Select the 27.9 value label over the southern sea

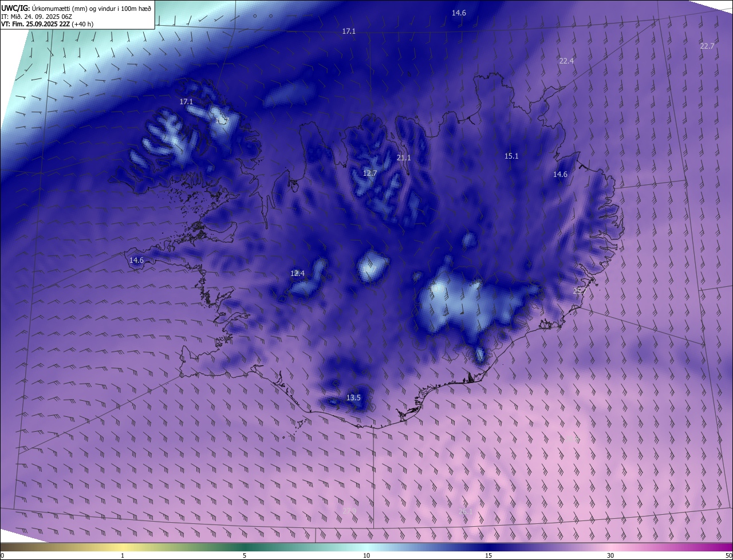tap(349, 511)
